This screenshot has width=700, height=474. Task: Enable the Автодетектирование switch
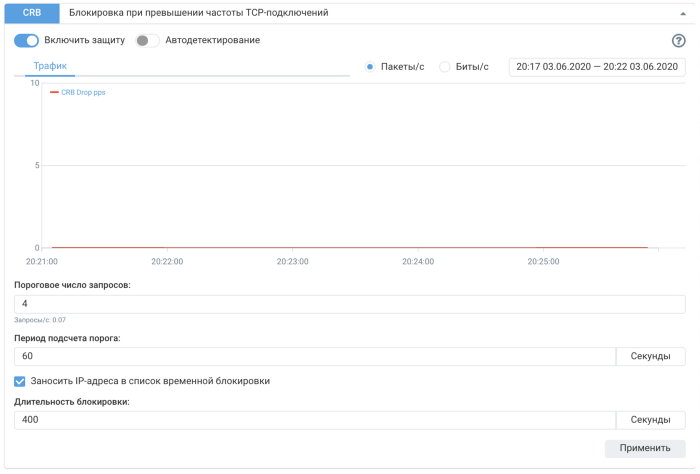pos(147,40)
